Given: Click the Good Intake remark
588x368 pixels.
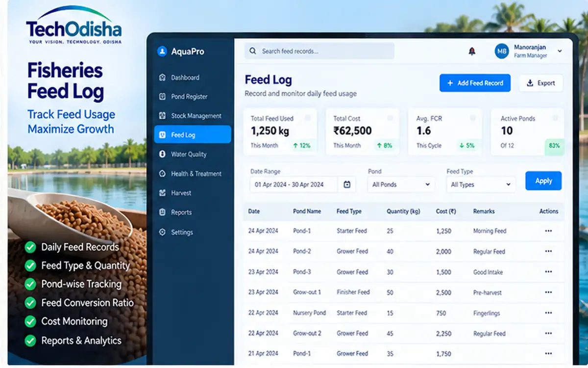Looking at the screenshot, I should (x=488, y=272).
